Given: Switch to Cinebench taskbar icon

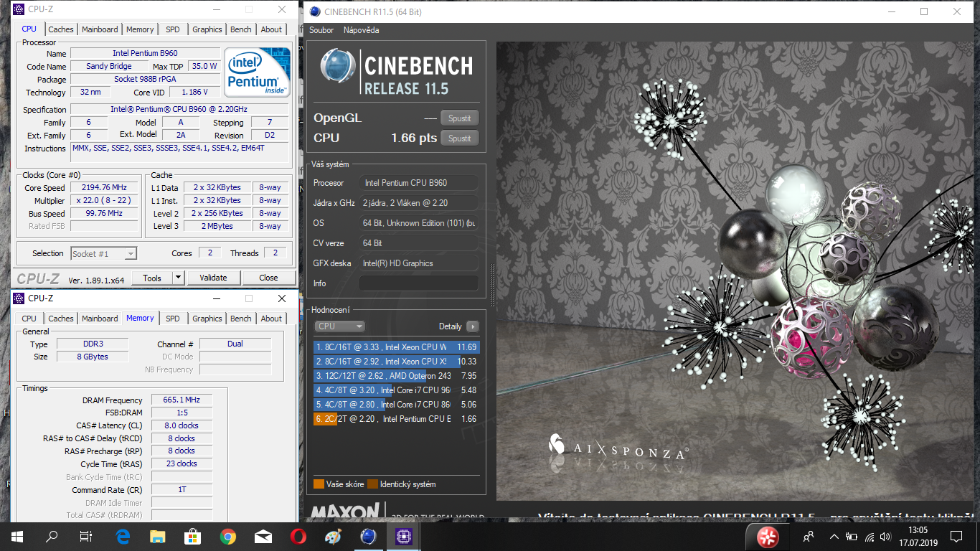Looking at the screenshot, I should point(369,536).
